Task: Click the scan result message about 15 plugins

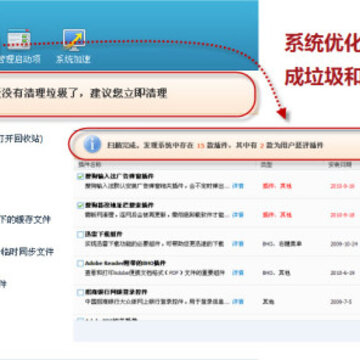Action: (215, 145)
